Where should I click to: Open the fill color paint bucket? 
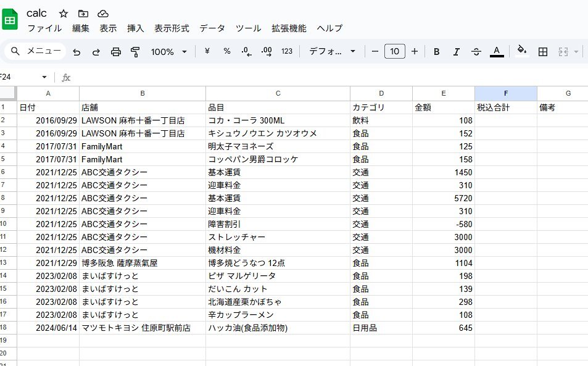(x=522, y=51)
